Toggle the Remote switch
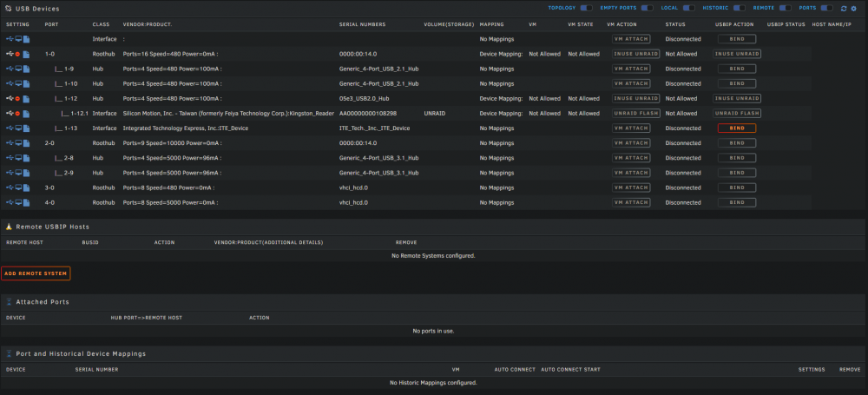The image size is (868, 395). tap(785, 9)
